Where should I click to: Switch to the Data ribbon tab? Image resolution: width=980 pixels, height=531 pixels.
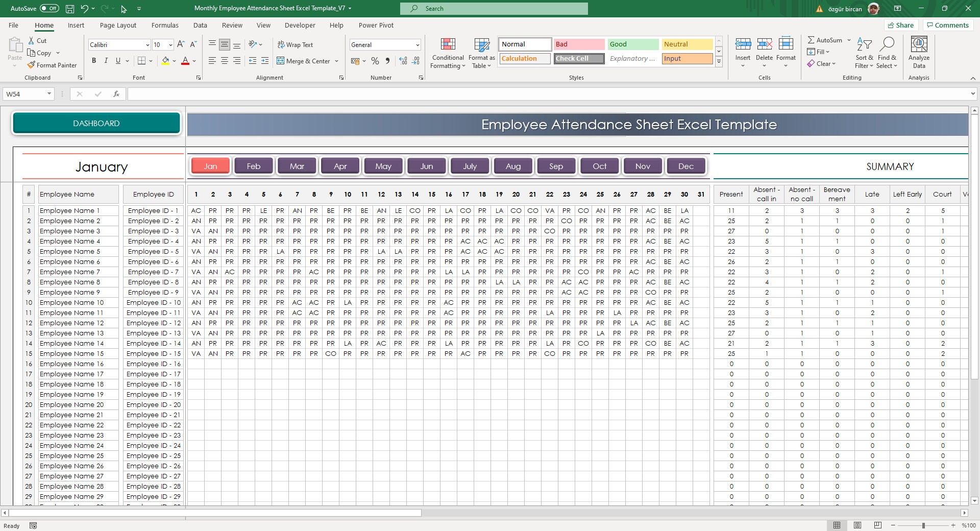[x=200, y=25]
